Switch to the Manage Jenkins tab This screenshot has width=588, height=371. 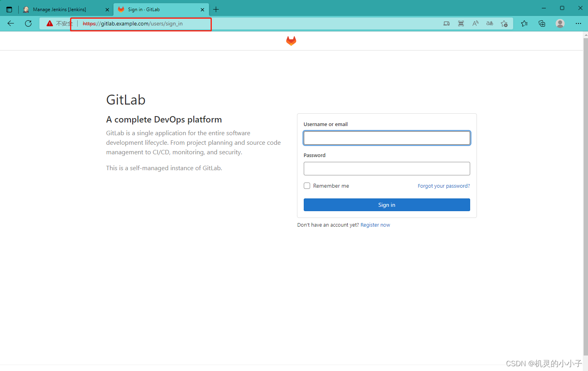click(66, 10)
